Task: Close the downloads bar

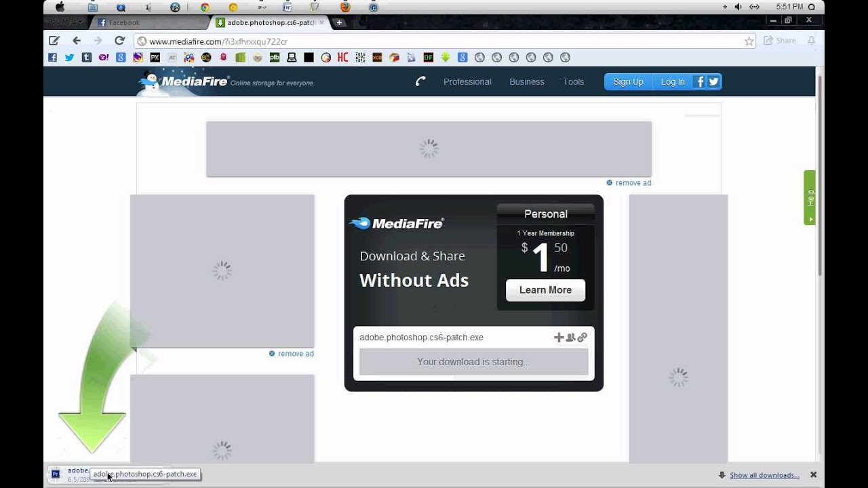Action: 813,475
